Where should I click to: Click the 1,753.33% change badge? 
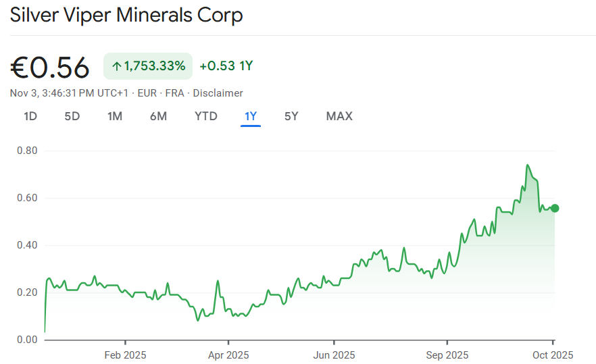point(148,66)
